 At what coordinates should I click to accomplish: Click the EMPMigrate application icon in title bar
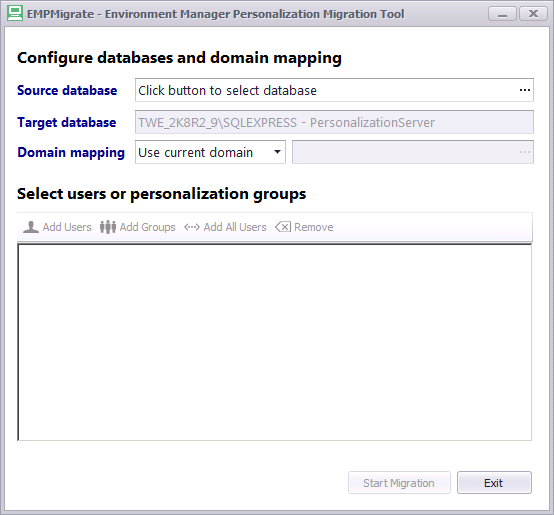(x=15, y=13)
